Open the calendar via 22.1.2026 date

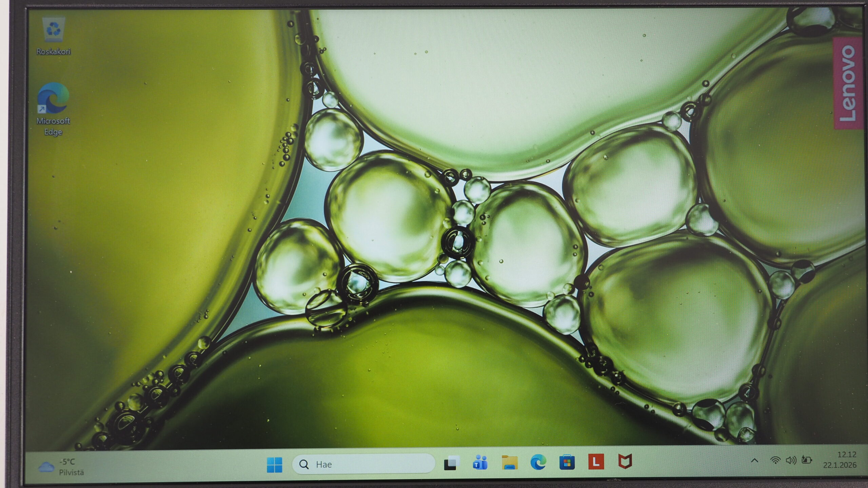point(840,465)
